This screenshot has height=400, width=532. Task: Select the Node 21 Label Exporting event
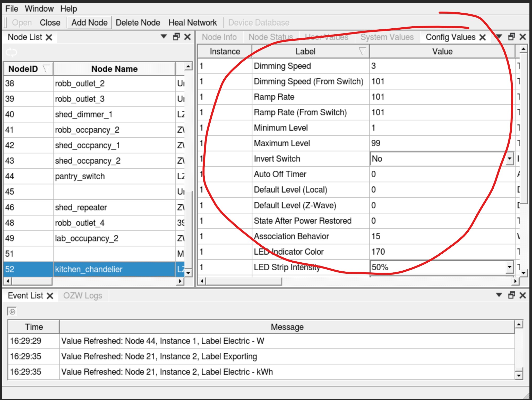(x=261, y=356)
